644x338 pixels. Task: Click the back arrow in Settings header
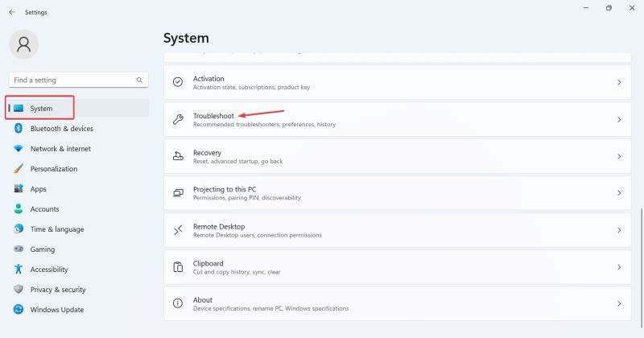[x=12, y=12]
